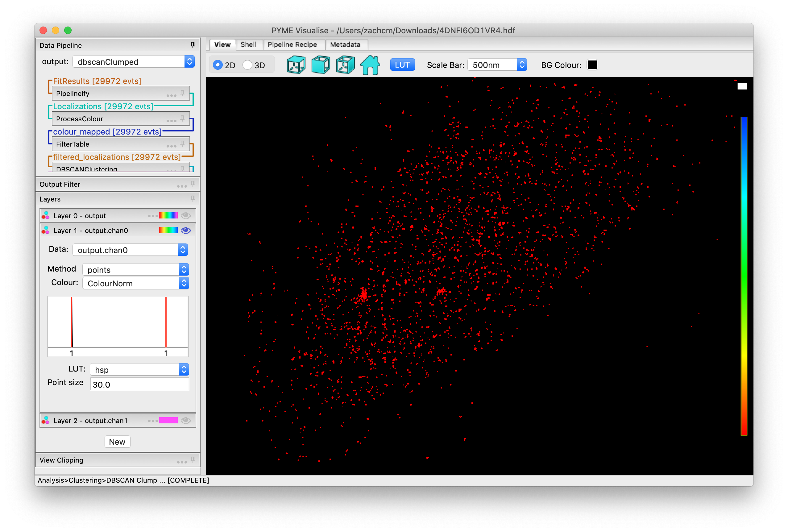Image resolution: width=788 pixels, height=532 pixels.
Task: Toggle visibility of Layer 1 output.chan0
Action: tap(185, 231)
